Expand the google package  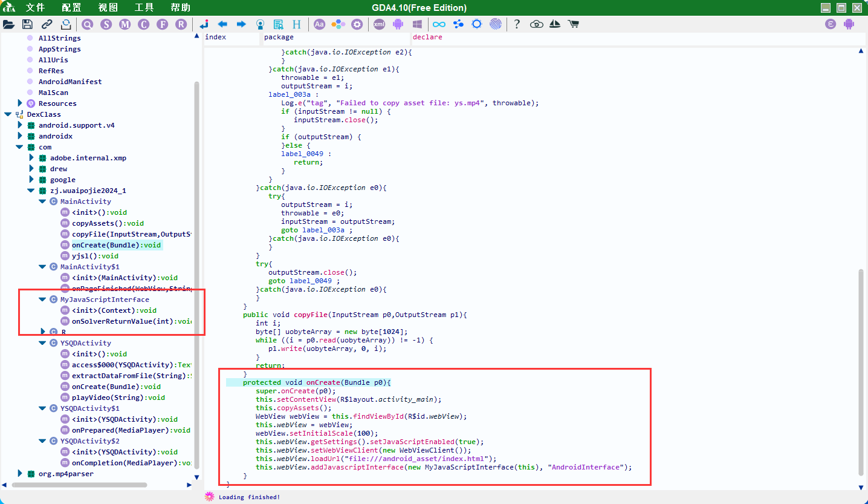coord(31,180)
